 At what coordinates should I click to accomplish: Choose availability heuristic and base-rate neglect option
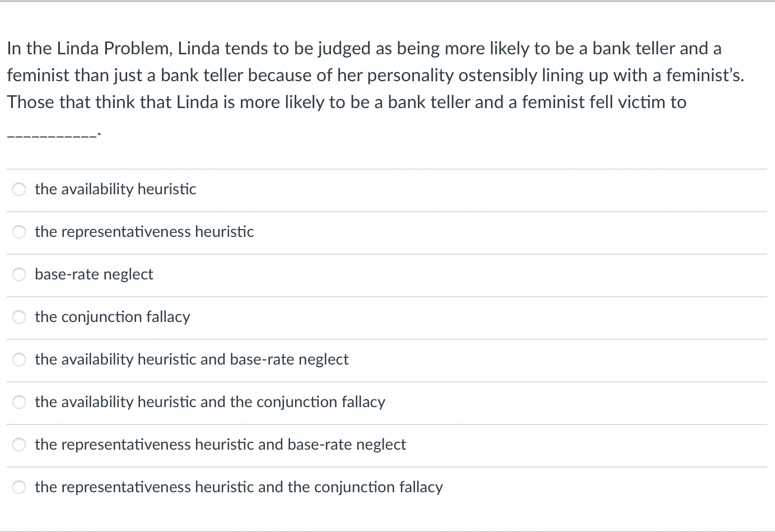[x=18, y=359]
